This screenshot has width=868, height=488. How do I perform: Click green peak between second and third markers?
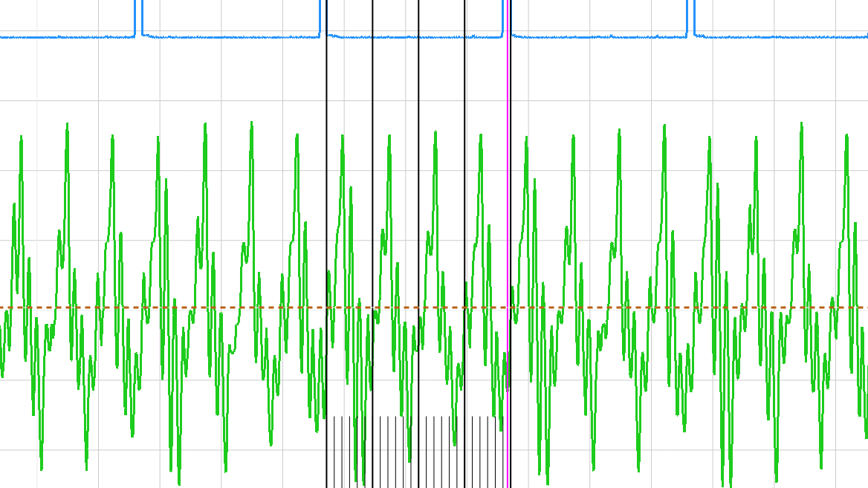pos(389,137)
